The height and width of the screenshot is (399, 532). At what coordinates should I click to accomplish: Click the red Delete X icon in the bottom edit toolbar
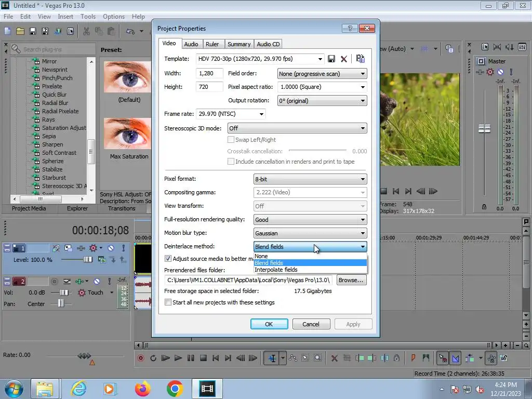pos(334,358)
